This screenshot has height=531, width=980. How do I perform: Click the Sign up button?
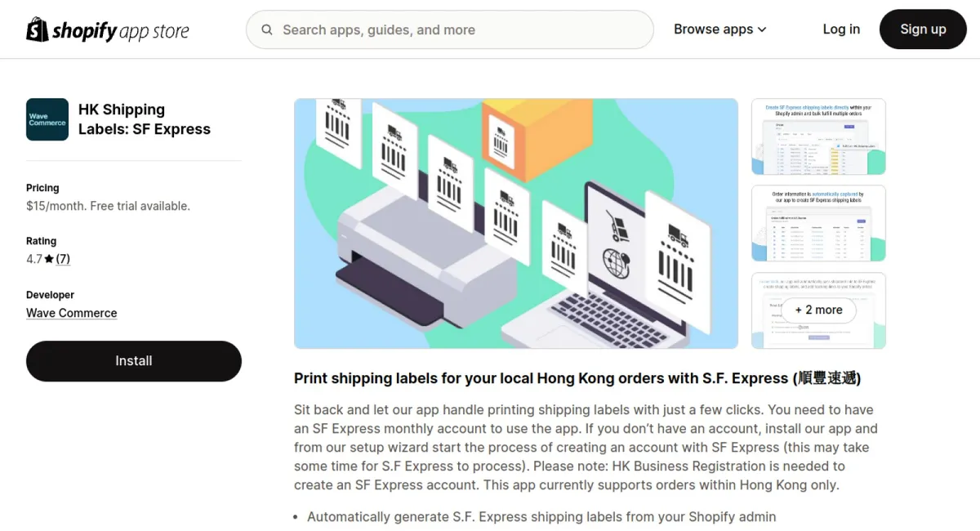pyautogui.click(x=923, y=29)
